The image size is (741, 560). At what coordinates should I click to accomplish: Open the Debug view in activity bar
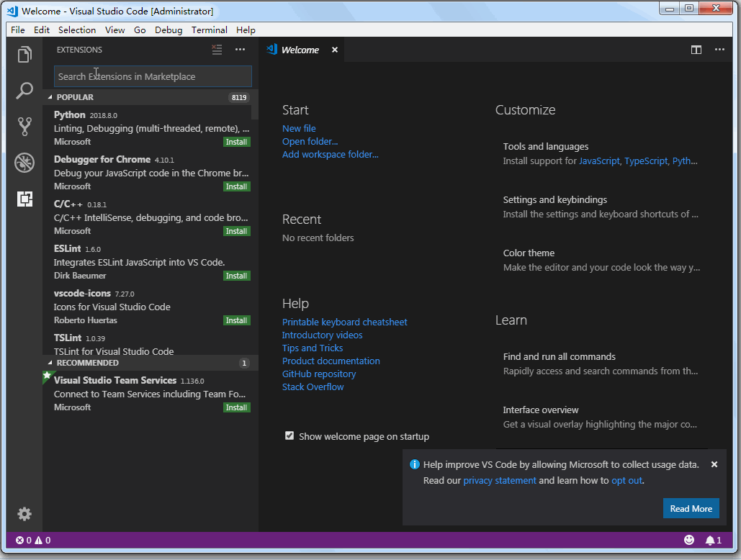(x=24, y=163)
